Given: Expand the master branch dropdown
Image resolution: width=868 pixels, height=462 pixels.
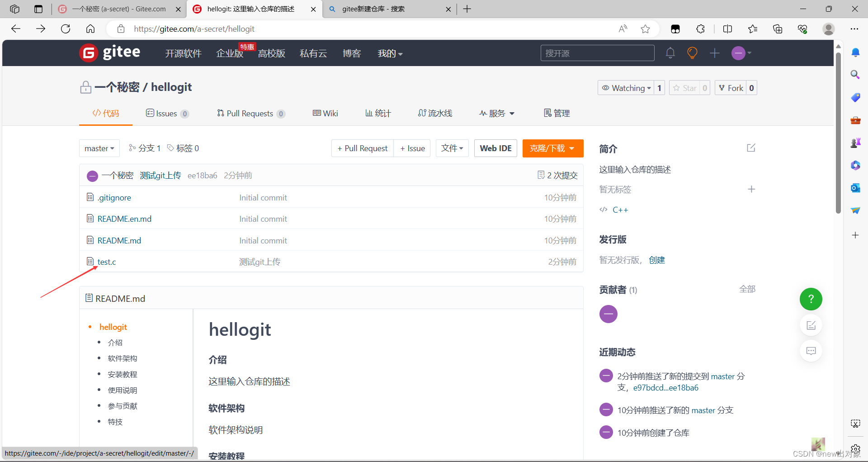Looking at the screenshot, I should 99,148.
